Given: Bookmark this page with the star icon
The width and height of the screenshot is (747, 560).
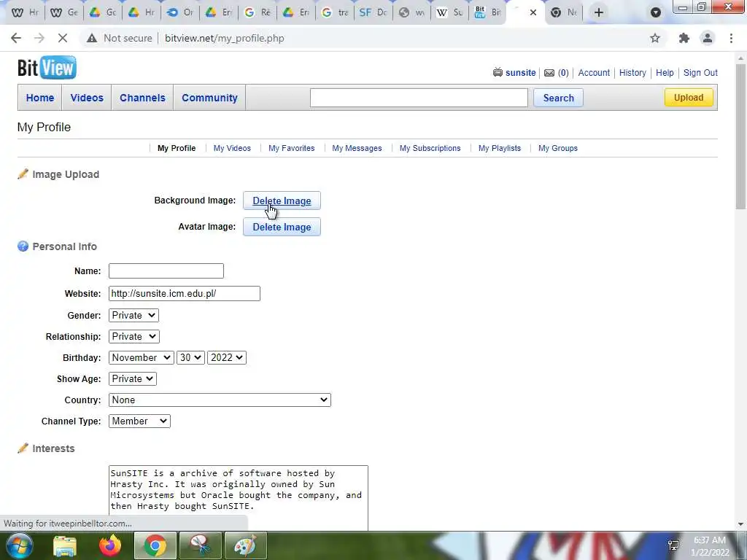Looking at the screenshot, I should 655,38.
